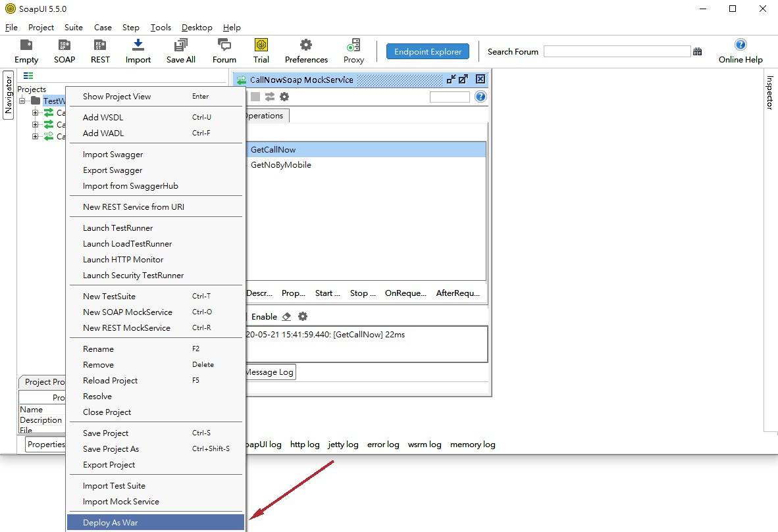Choose New REST Service from URI
This screenshot has width=778, height=532.
point(156,206)
